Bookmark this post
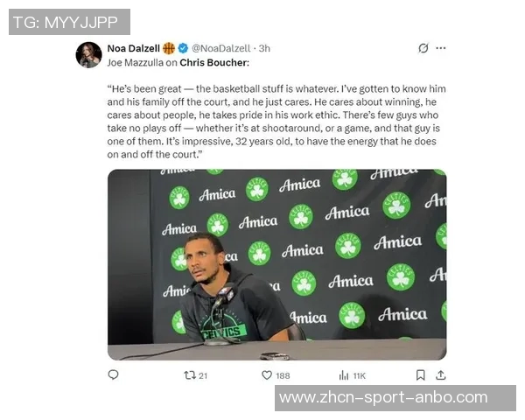Screen dimensions: 525x420 click(420, 375)
